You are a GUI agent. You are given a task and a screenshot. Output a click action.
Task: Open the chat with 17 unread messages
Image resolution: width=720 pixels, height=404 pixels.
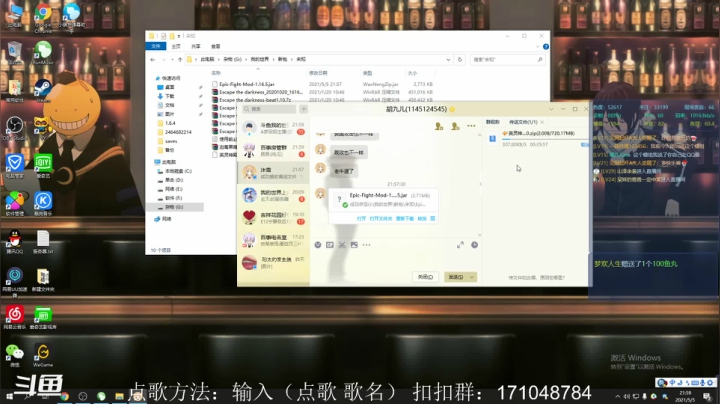273,218
